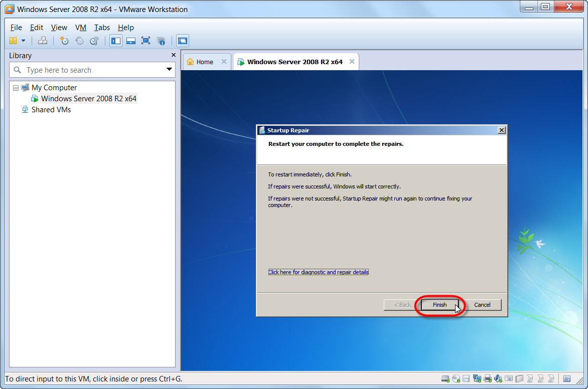Click the CD/DVD drive status icon
This screenshot has height=389, width=588.
(456, 379)
